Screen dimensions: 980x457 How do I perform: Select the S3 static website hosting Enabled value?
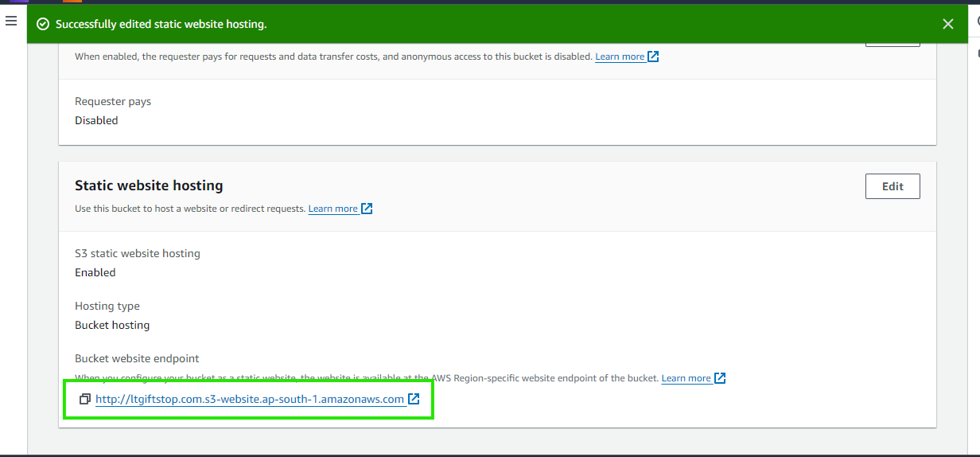(x=95, y=272)
